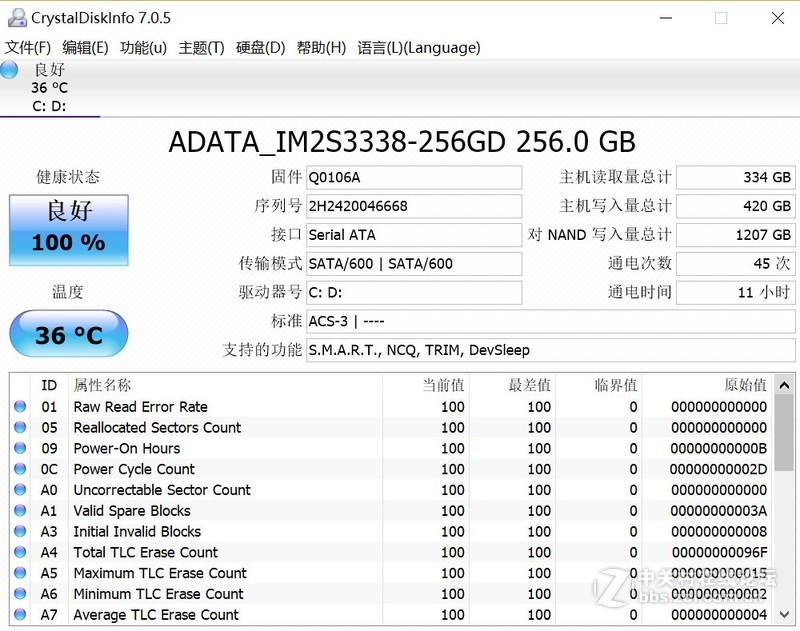Viewport: 800px width, 631px height.
Task: Click the firmware field showing Q0106A
Action: pyautogui.click(x=414, y=177)
